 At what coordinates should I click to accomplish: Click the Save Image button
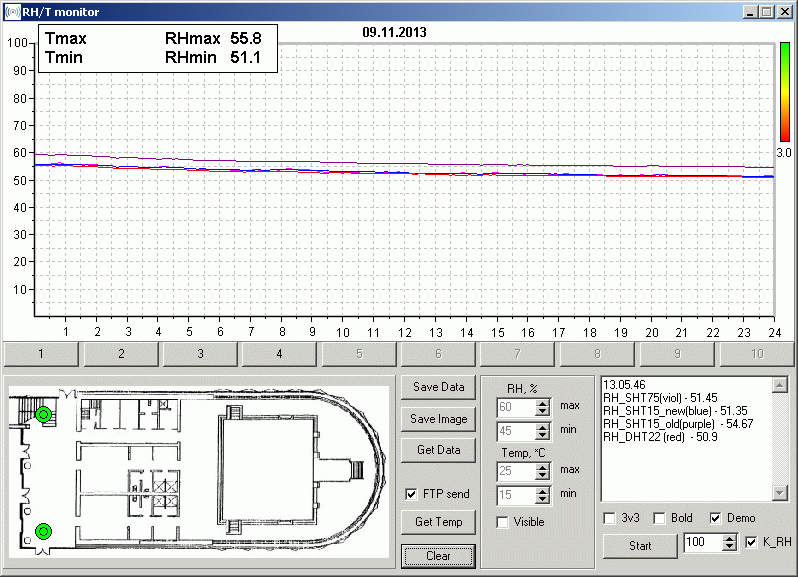[438, 419]
